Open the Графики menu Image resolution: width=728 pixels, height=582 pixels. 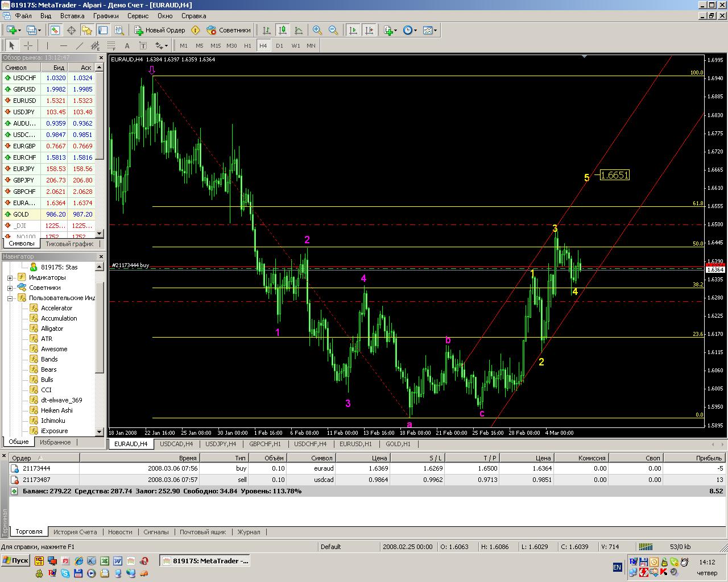pyautogui.click(x=106, y=16)
